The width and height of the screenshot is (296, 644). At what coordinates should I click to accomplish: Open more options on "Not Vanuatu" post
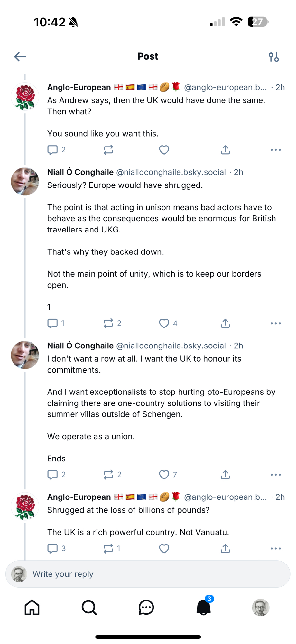[275, 548]
